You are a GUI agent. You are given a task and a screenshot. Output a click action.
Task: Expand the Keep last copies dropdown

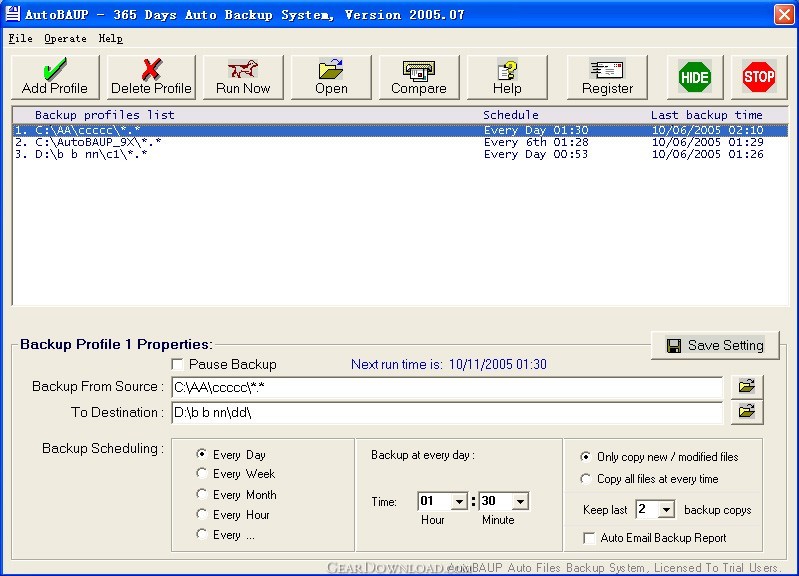(665, 509)
